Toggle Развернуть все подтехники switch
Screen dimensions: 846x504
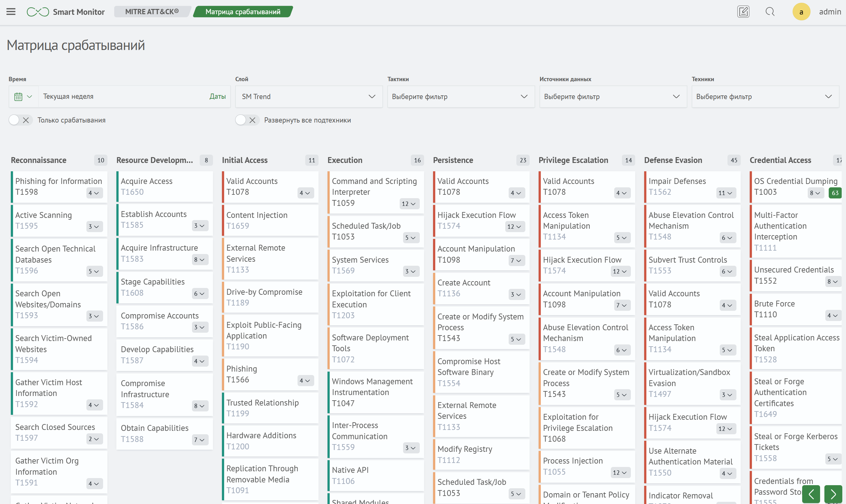point(247,120)
